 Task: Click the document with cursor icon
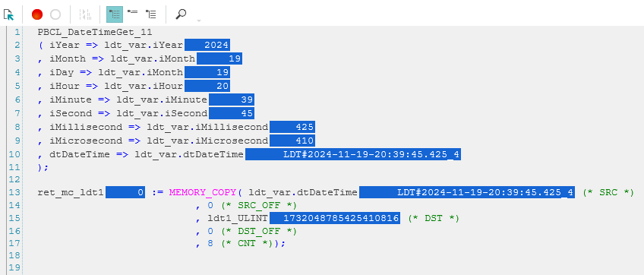[x=8, y=14]
